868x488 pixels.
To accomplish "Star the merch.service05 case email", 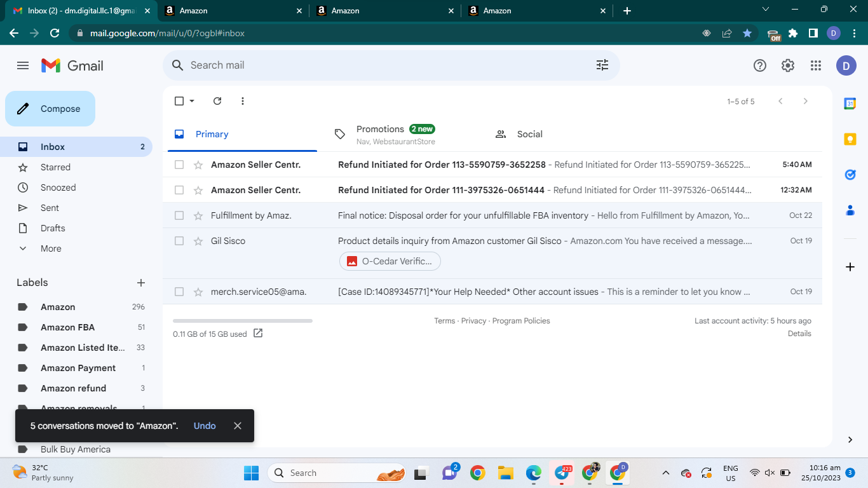I will click(198, 292).
